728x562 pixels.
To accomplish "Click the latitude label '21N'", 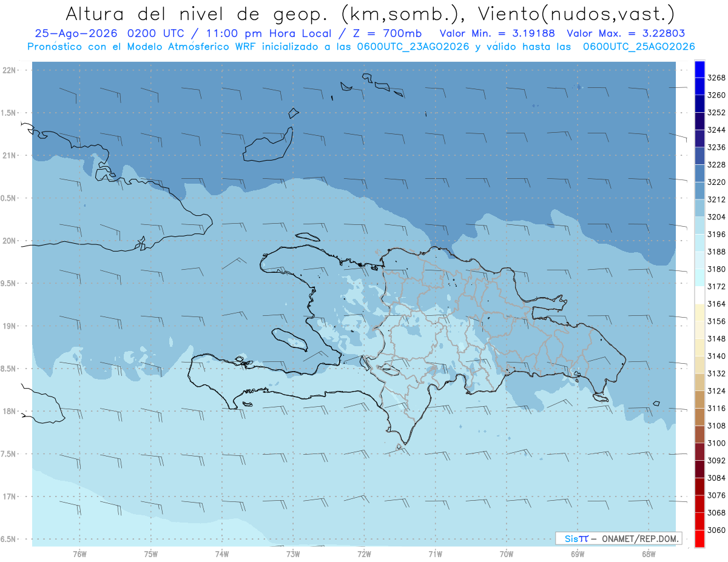I will pos(10,156).
